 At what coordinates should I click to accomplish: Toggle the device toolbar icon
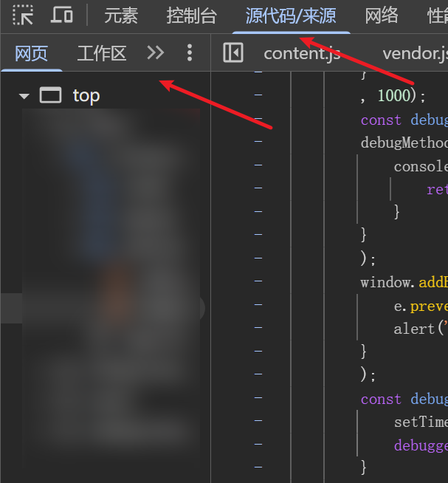click(x=62, y=15)
